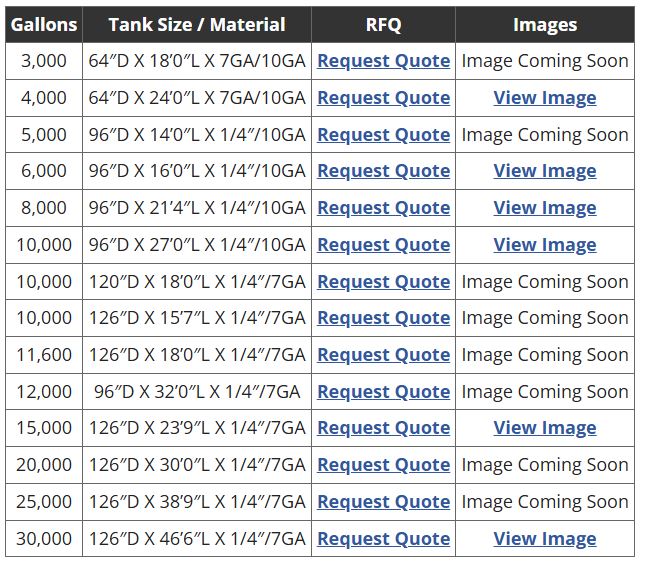The image size is (645, 568).
Task: Click Request Quote for 3,000 gallon tank
Action: [x=383, y=61]
